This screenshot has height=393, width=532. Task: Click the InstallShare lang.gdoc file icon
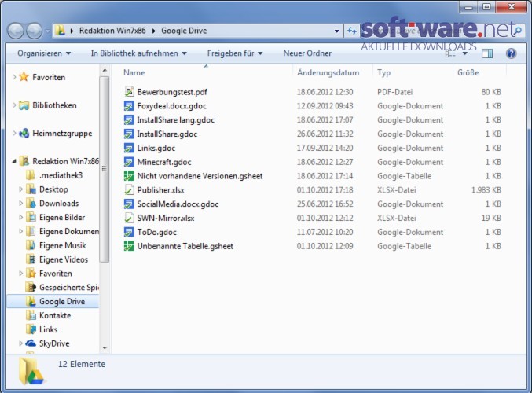pos(129,119)
